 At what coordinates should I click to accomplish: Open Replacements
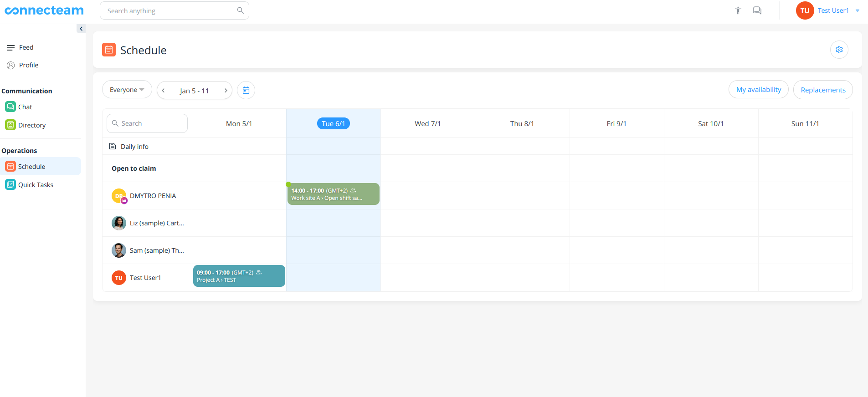823,90
